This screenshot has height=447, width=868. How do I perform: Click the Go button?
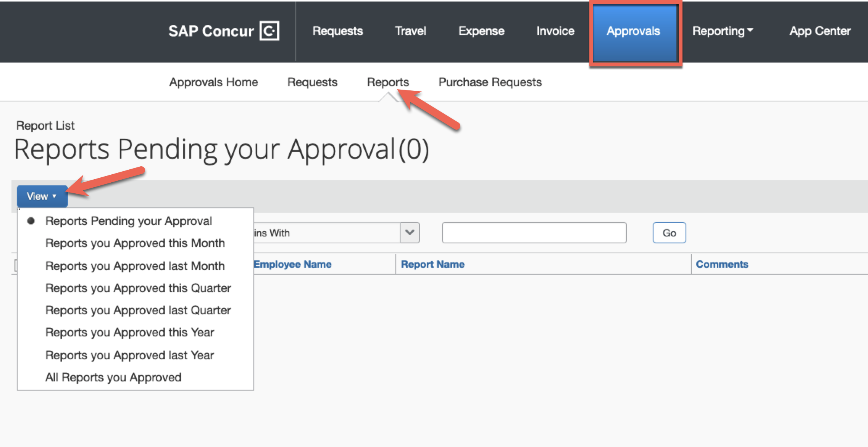[669, 232]
